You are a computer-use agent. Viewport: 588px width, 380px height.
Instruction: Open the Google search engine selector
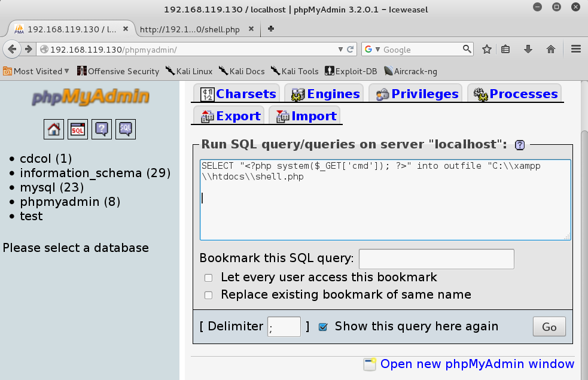[373, 50]
